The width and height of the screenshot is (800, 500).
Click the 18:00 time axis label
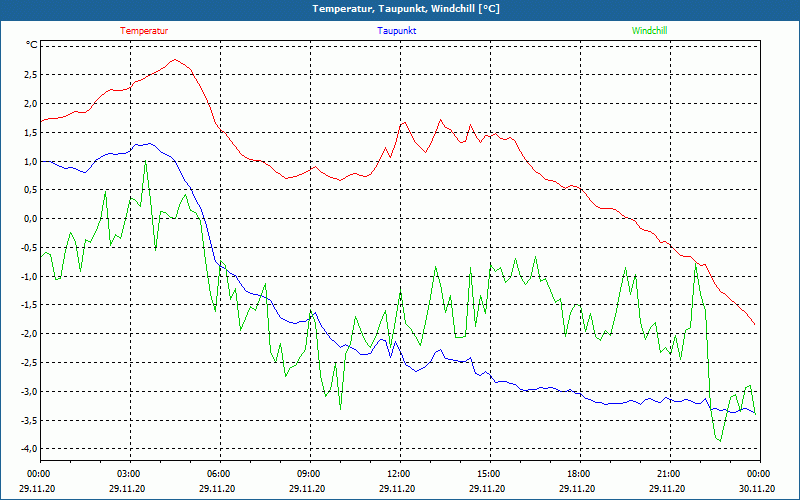578,474
